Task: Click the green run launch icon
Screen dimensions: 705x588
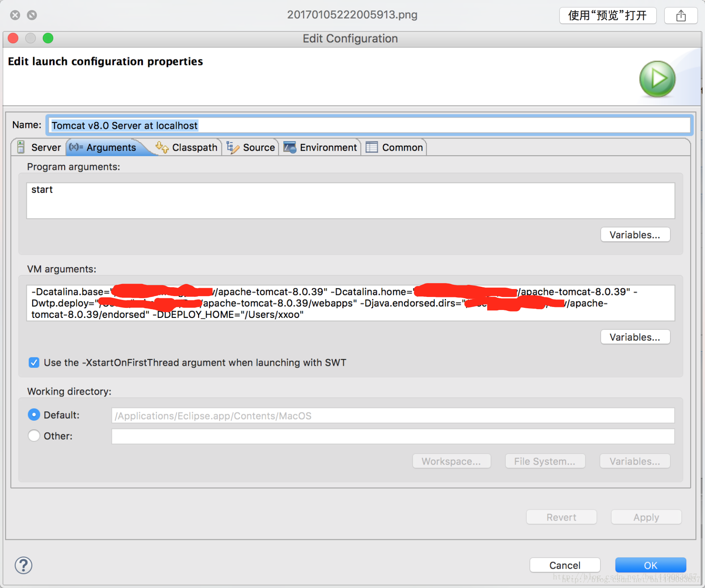Action: (657, 79)
